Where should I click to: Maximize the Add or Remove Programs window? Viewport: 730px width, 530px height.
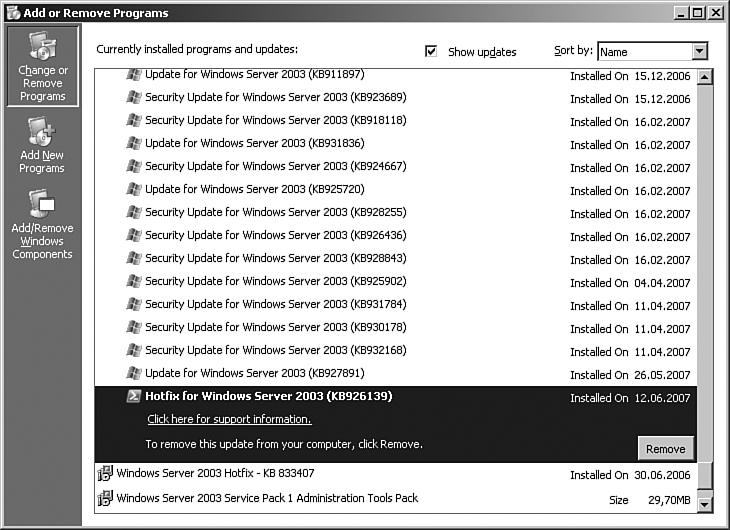[697, 13]
